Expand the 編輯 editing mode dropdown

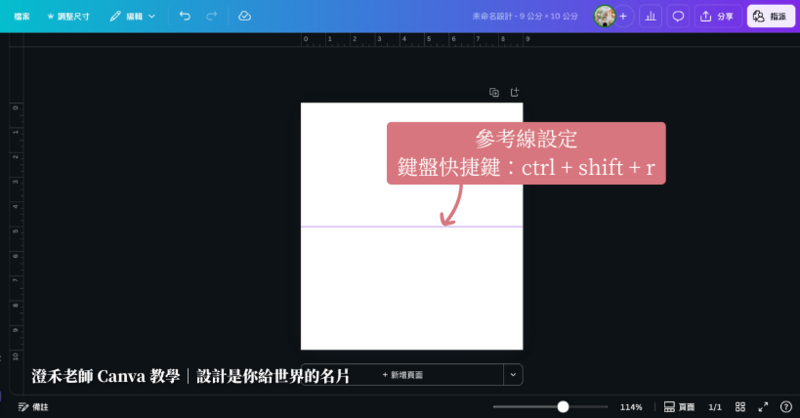click(133, 16)
